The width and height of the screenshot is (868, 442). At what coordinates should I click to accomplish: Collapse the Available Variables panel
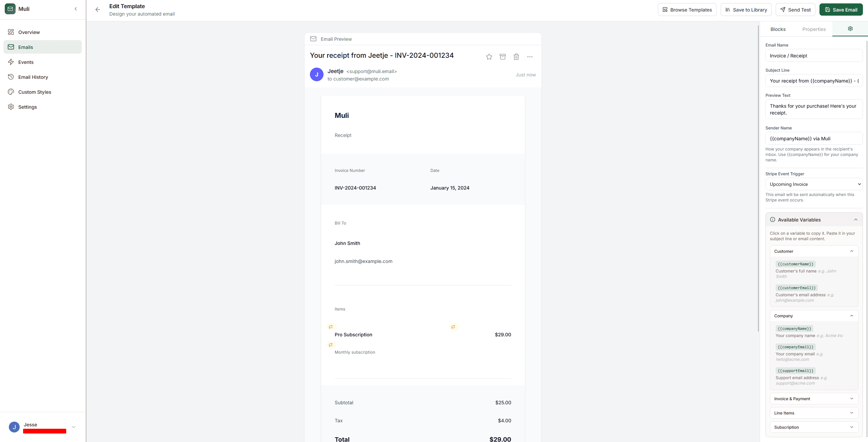point(855,219)
